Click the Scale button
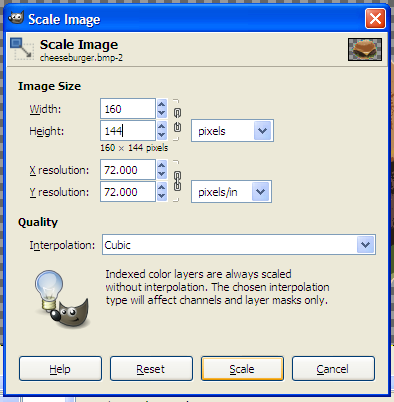This screenshot has width=394, height=402. (x=242, y=369)
